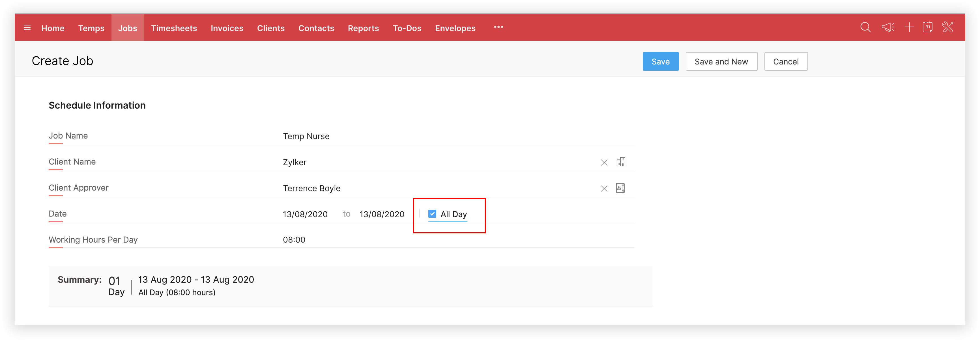Switch to the Timesheets tab
980x341 pixels.
click(174, 28)
